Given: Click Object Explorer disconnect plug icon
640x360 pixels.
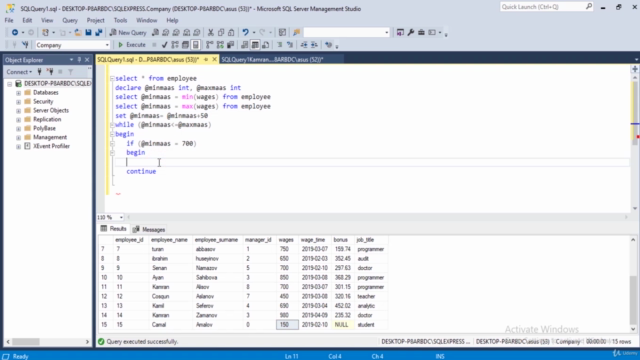Looking at the screenshot, I should [x=50, y=72].
